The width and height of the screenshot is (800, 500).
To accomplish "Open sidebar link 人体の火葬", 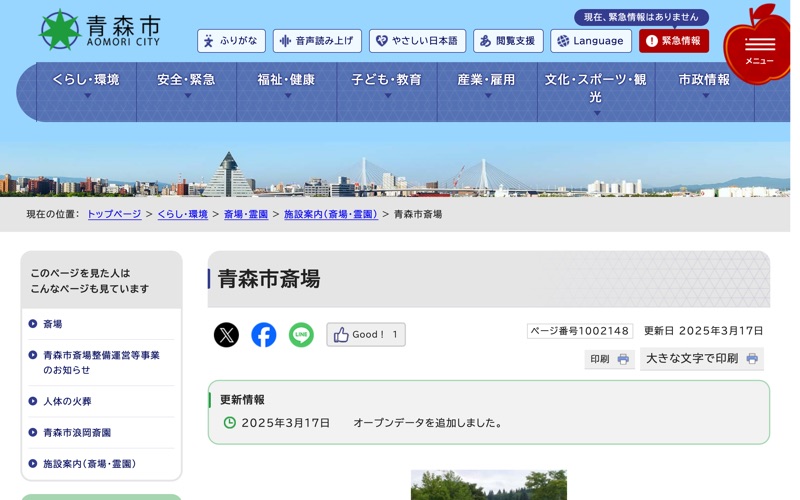I will (67, 402).
